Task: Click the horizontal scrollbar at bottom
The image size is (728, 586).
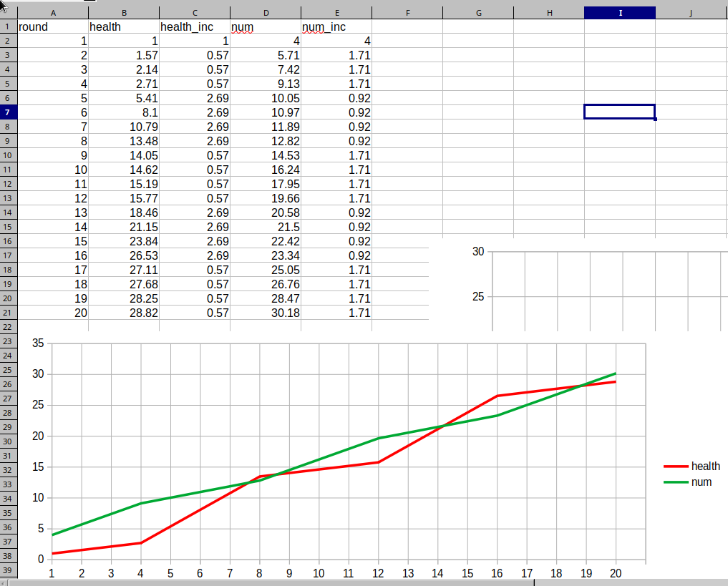Action: 358,582
